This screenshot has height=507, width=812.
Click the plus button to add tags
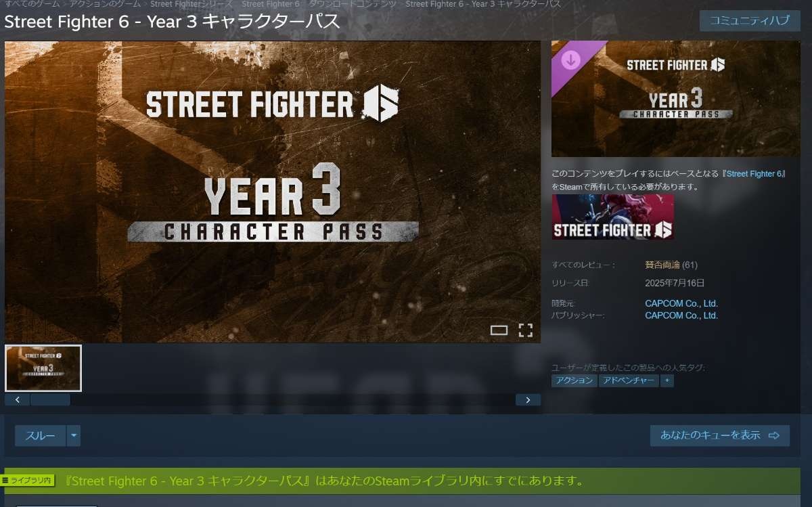(667, 380)
